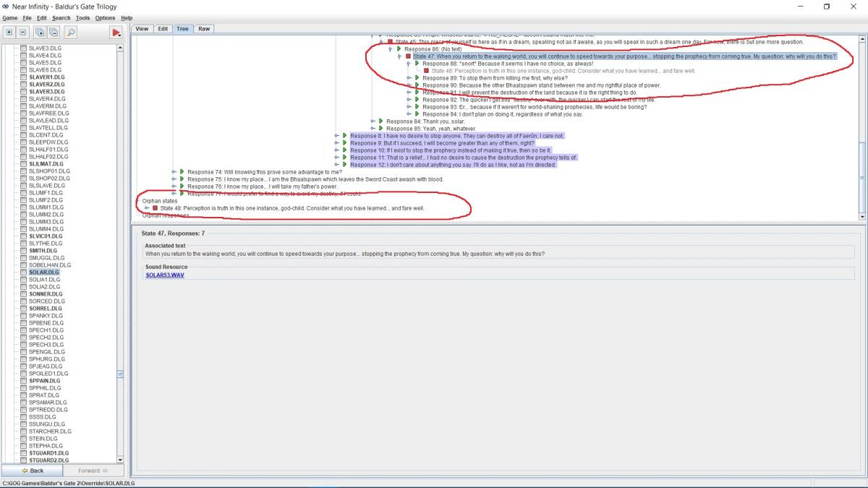
Task: Click the red state icon of State 47
Action: coord(408,56)
